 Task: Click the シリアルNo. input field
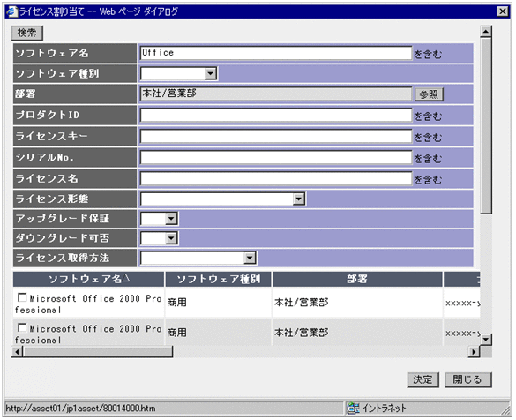(x=276, y=157)
